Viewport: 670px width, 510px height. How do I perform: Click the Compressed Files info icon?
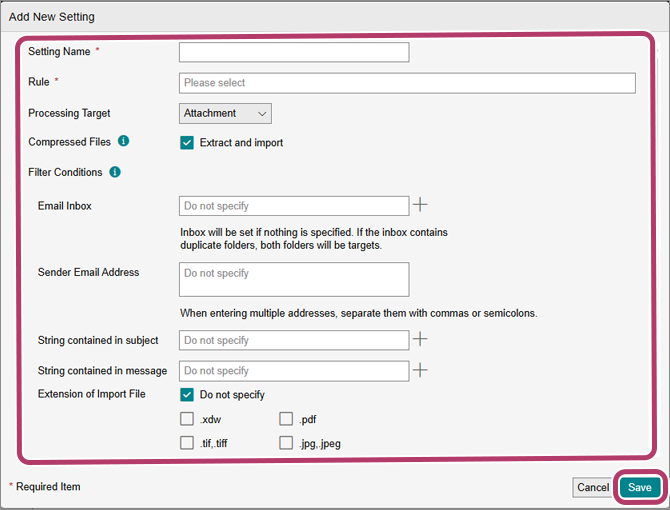123,142
